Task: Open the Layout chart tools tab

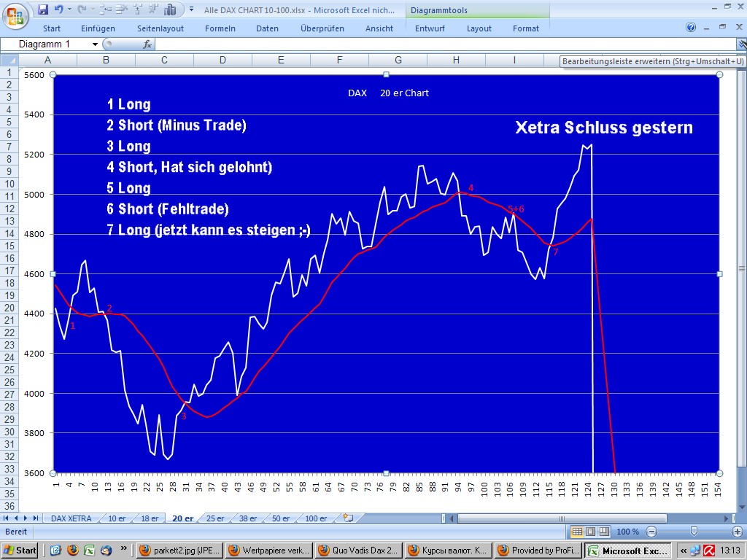Action: coord(479,28)
